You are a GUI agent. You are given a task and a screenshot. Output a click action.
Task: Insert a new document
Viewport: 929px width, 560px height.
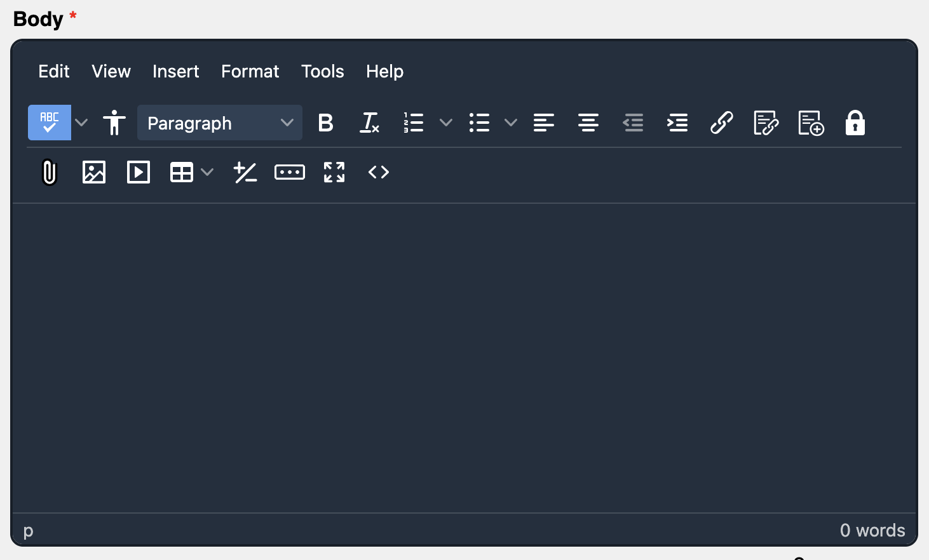[811, 123]
